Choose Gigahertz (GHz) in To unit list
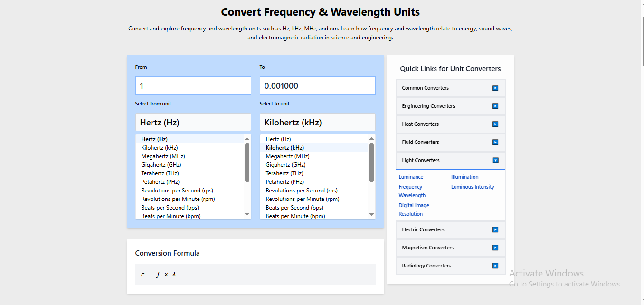 coord(285,165)
